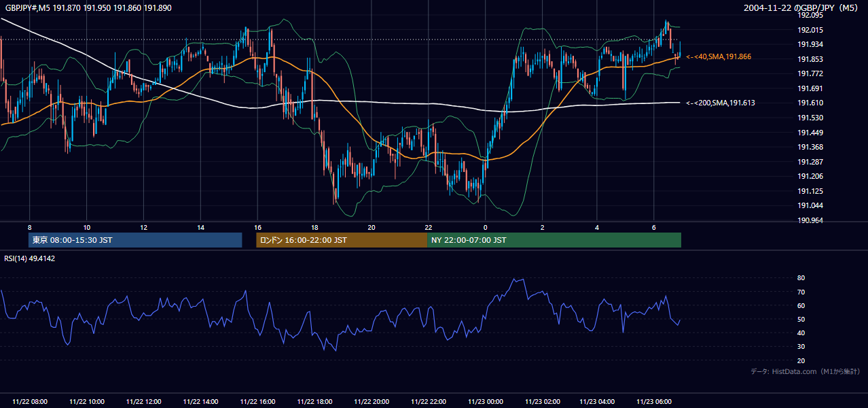
Task: Click the NY 22:00-07:00 JST session bar
Action: 554,240
